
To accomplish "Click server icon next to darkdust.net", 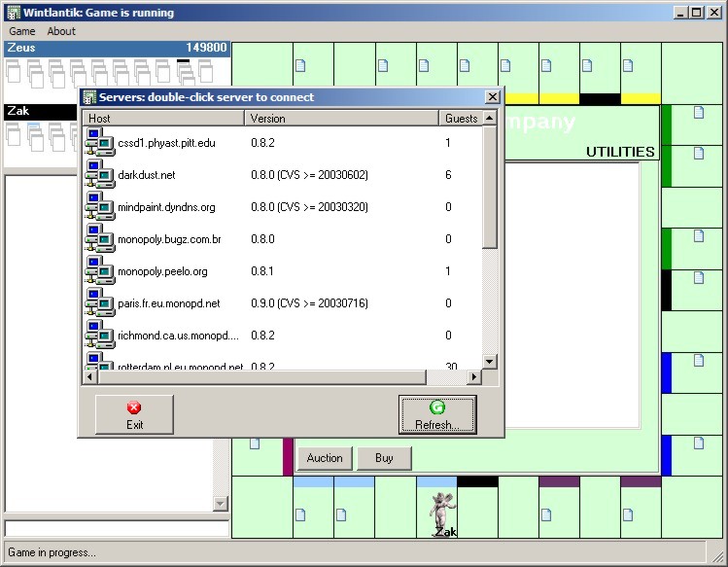I will click(99, 174).
